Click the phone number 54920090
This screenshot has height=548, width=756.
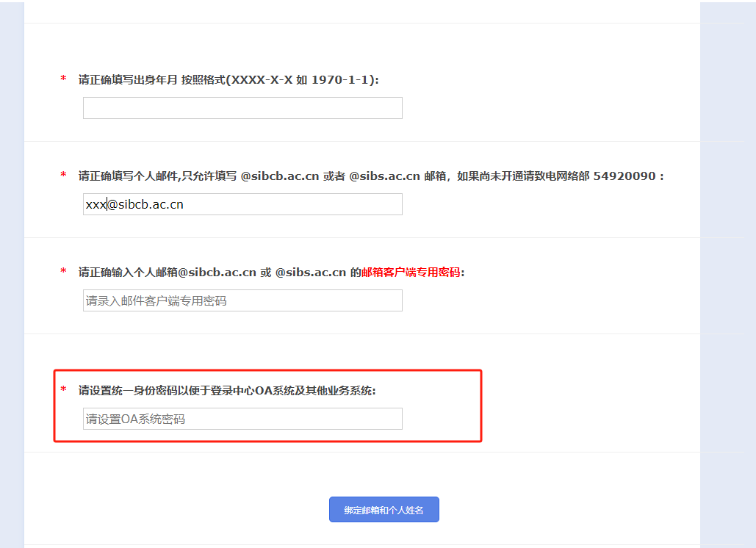(x=624, y=176)
